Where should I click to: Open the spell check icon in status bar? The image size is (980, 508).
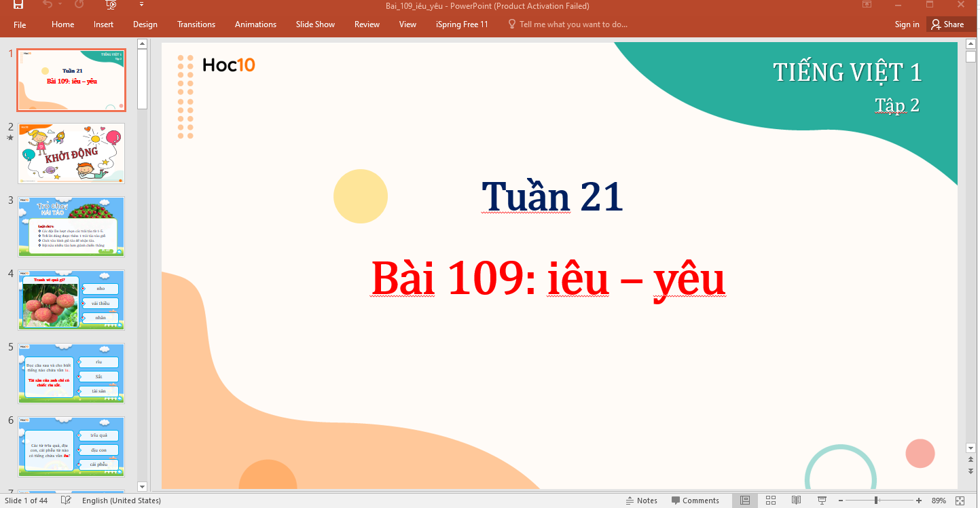point(66,501)
